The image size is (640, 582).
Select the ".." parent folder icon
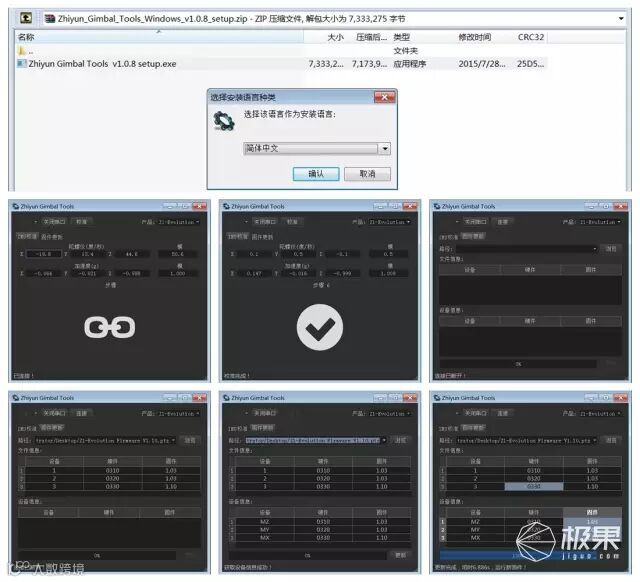[x=22, y=51]
